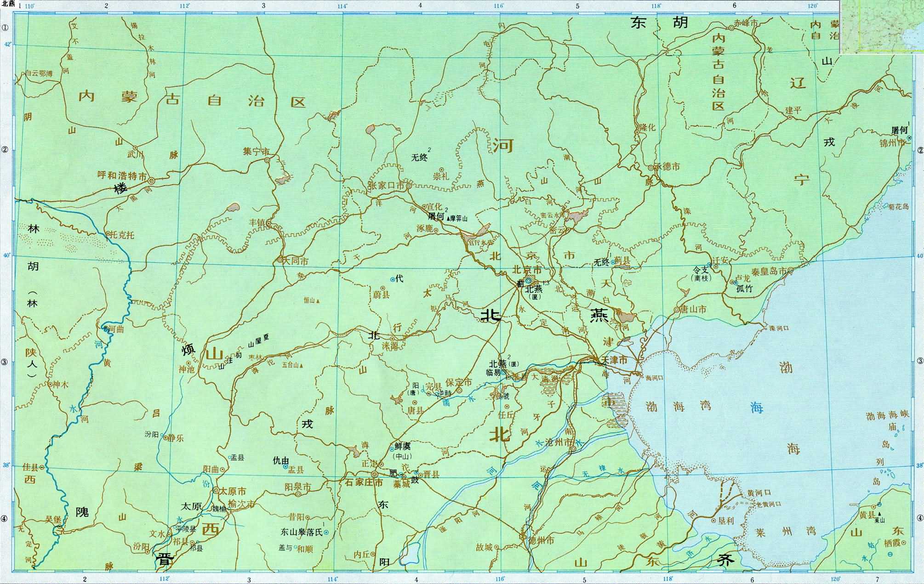Image resolution: width=924 pixels, height=584 pixels.
Task: Click the 太原市 city marker circle
Action: coord(216,491)
